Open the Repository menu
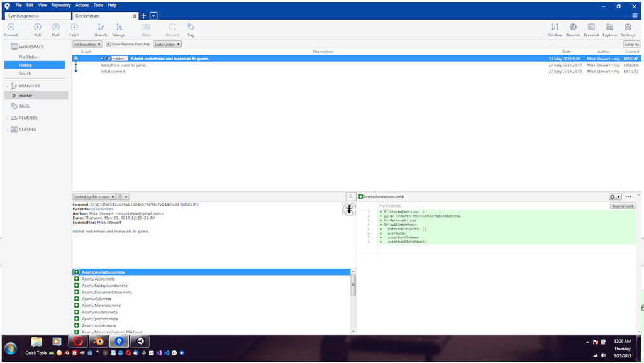The height and width of the screenshot is (363, 644). [x=60, y=4]
